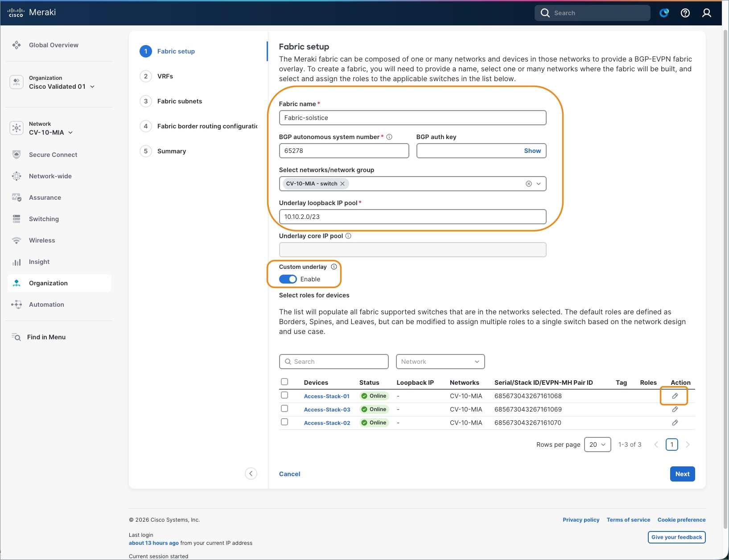729x560 pixels.
Task: Toggle the Custom underlay Enable switch
Action: (x=288, y=279)
